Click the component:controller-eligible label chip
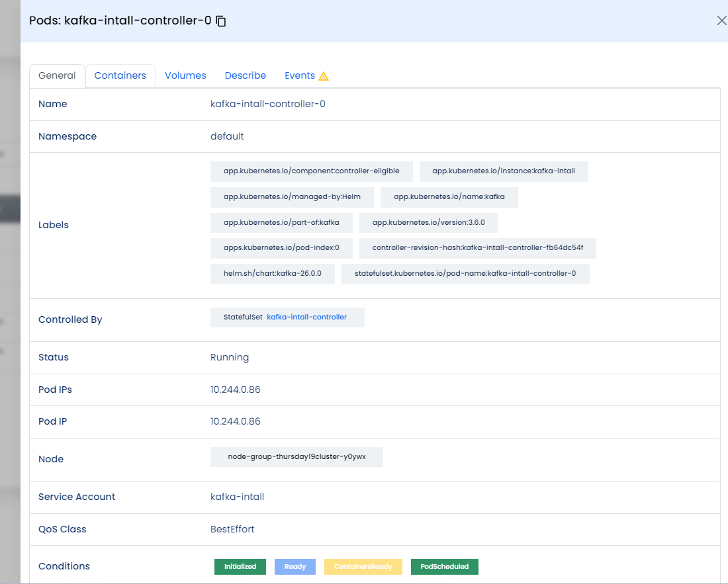Image resolution: width=728 pixels, height=584 pixels. 312,171
